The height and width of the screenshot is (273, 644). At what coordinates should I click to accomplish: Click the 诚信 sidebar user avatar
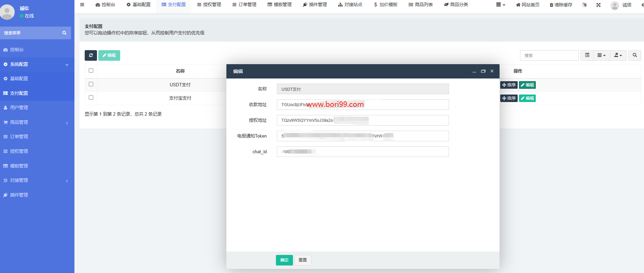click(x=7, y=12)
